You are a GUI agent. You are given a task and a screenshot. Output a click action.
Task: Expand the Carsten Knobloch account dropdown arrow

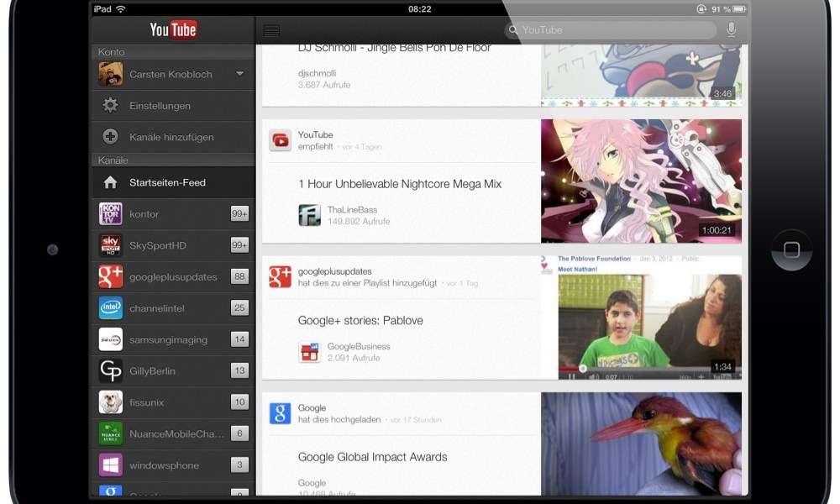click(x=240, y=73)
